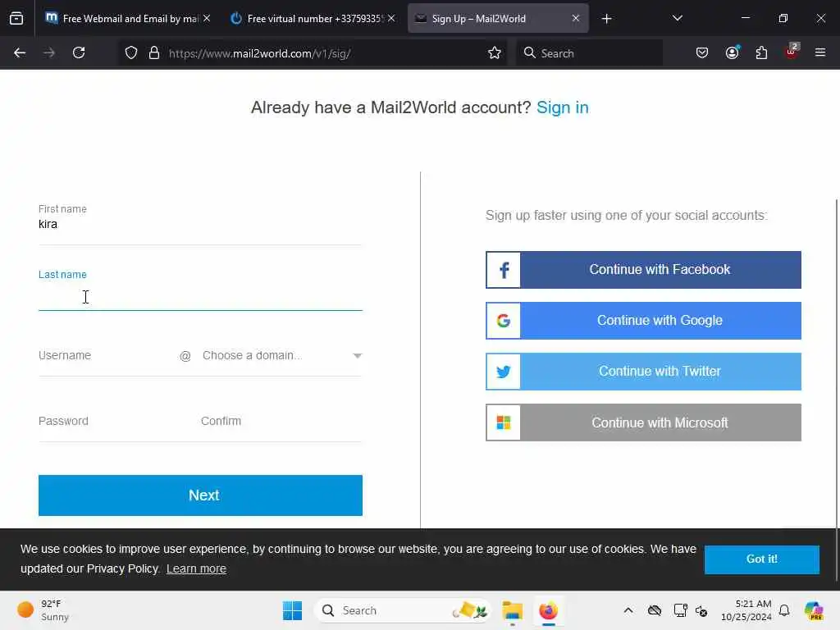Image resolution: width=840 pixels, height=630 pixels.
Task: Continue with Facebook sign up
Action: 643,269
